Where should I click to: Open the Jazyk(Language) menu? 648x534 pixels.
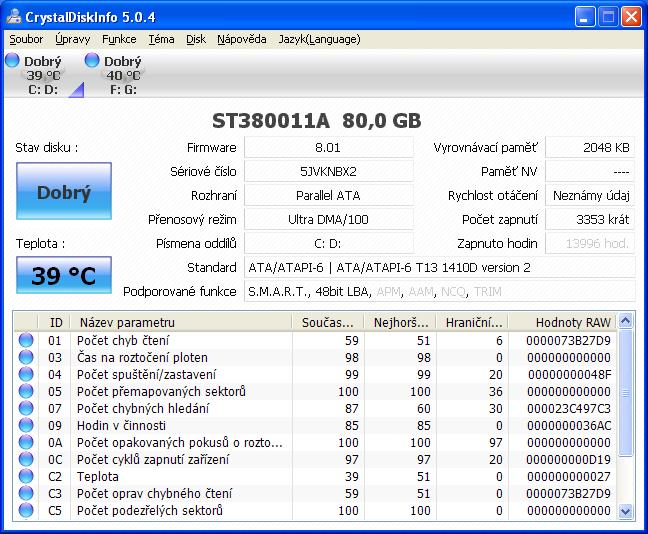pyautogui.click(x=319, y=39)
